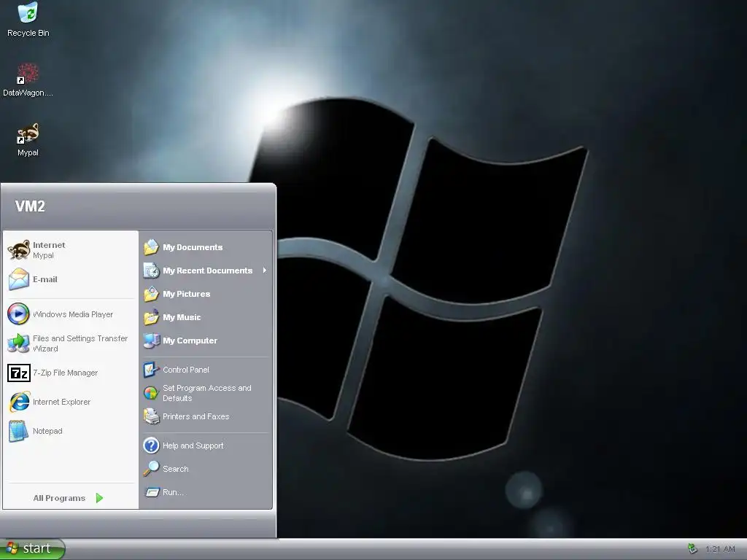The width and height of the screenshot is (747, 560).
Task: Click the 7-Zip File Manager icon
Action: coord(18,373)
